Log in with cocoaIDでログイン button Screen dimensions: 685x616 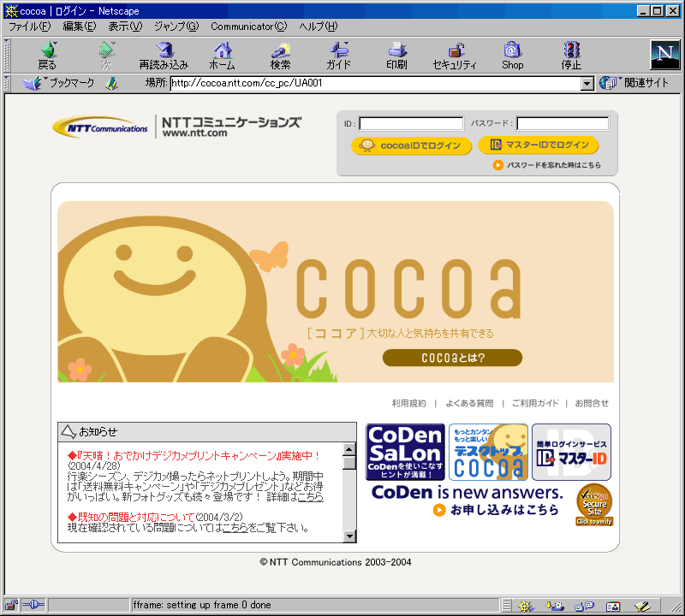click(x=412, y=145)
